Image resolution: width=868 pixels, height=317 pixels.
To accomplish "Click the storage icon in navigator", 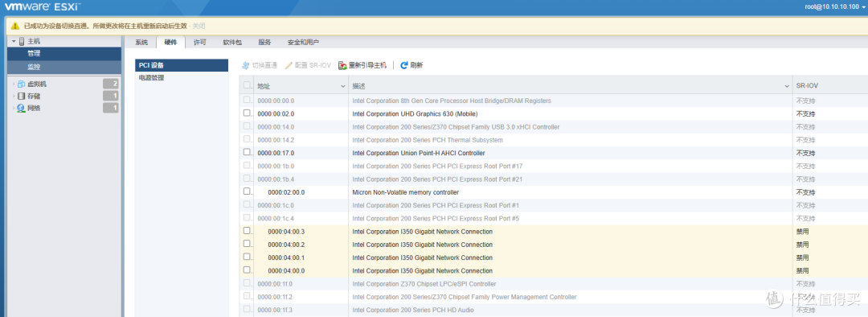I will (x=22, y=96).
